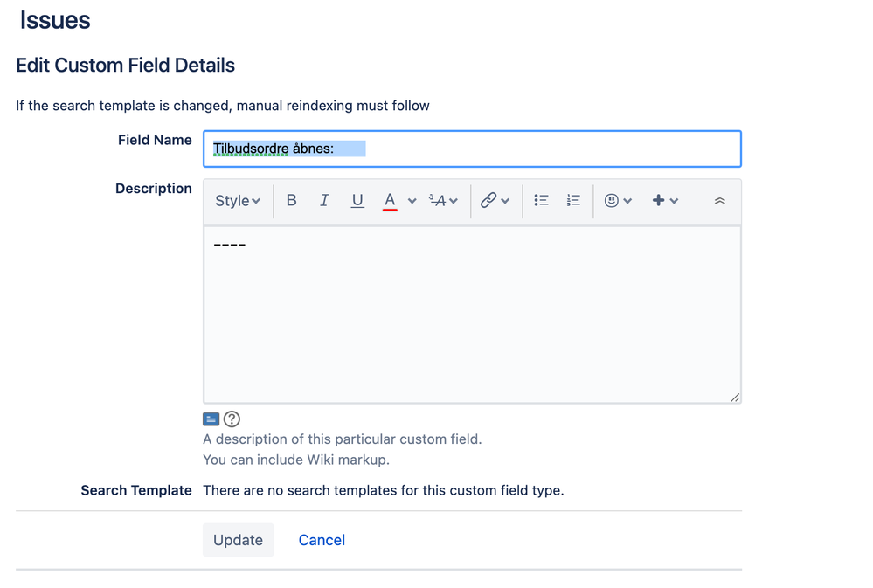Insert a bullet list in description

tap(541, 201)
